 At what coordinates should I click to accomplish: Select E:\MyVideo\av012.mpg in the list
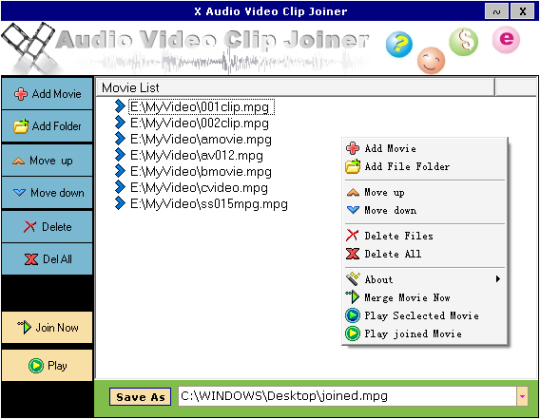197,155
